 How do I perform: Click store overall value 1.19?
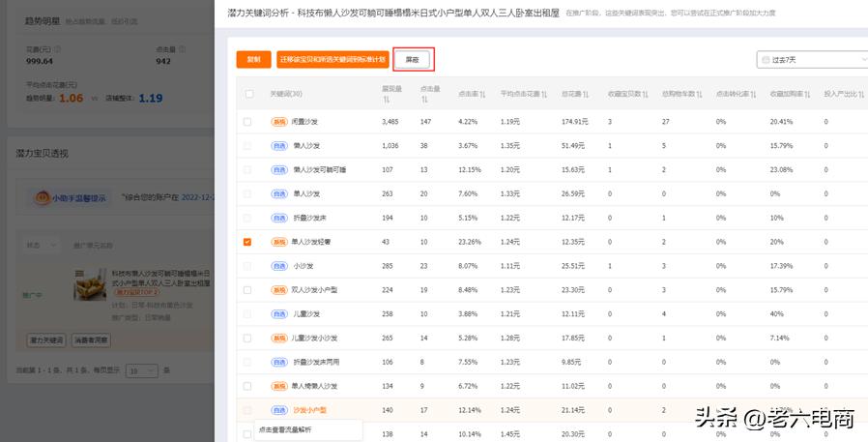tap(151, 98)
